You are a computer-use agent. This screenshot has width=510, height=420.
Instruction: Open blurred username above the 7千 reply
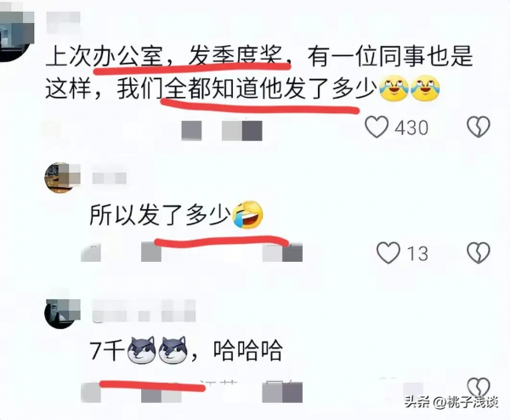144,311
